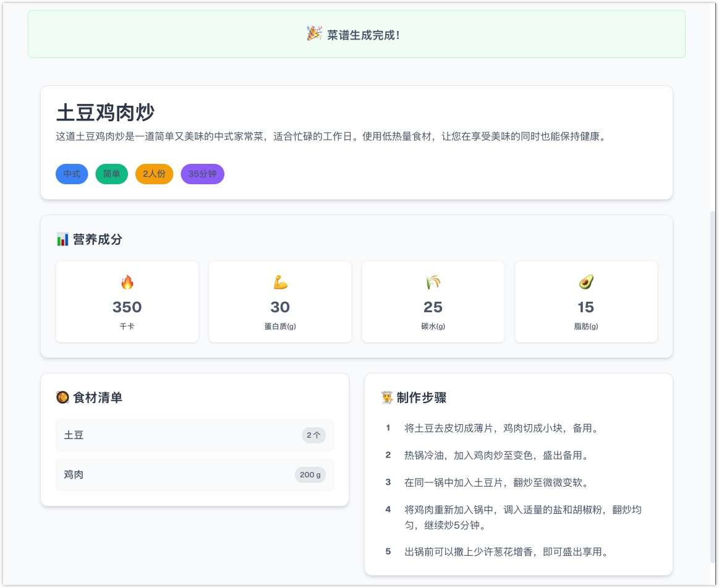Click the avocado fat icon
The height and width of the screenshot is (588, 719).
(585, 283)
